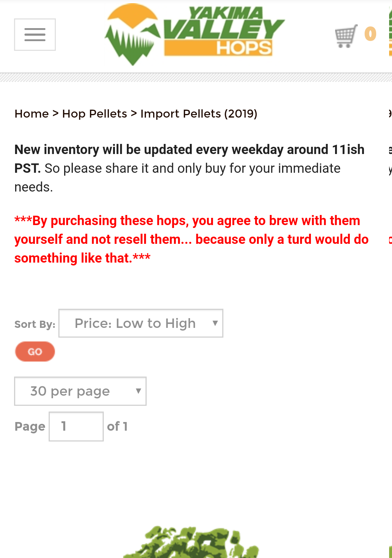Screen dimensions: 392x558
Task: Go to Home breadcrumb
Action: [x=32, y=114]
